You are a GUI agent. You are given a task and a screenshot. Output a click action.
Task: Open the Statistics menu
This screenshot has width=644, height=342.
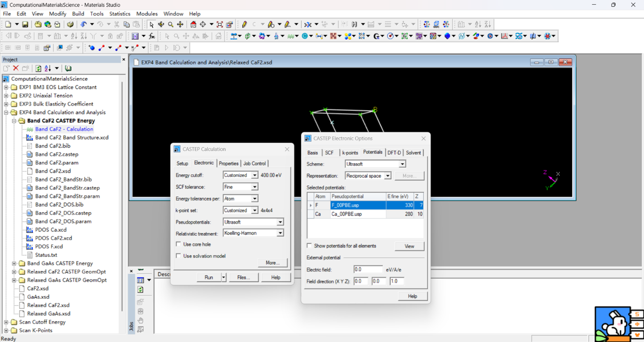(x=120, y=14)
